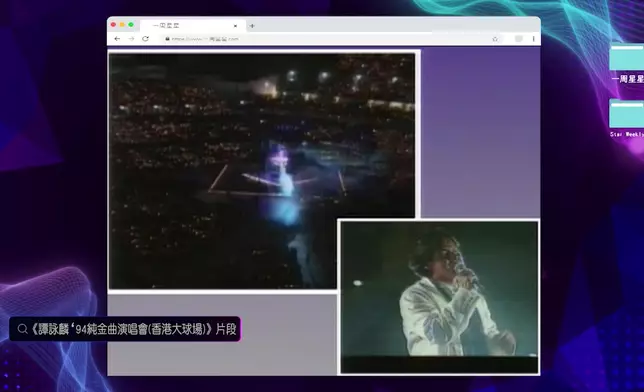Screen dimensions: 644x392
Task: Click the red close window button
Action: click(x=113, y=25)
